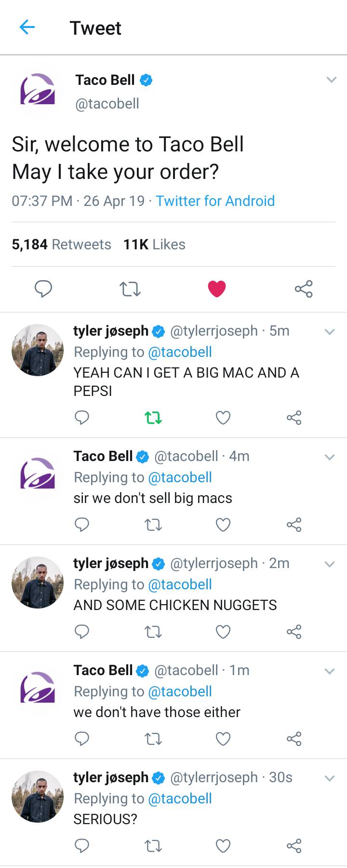This screenshot has height=868, width=347.
Task: Undo the green retweet on the Big Mac reply
Action: point(153,418)
